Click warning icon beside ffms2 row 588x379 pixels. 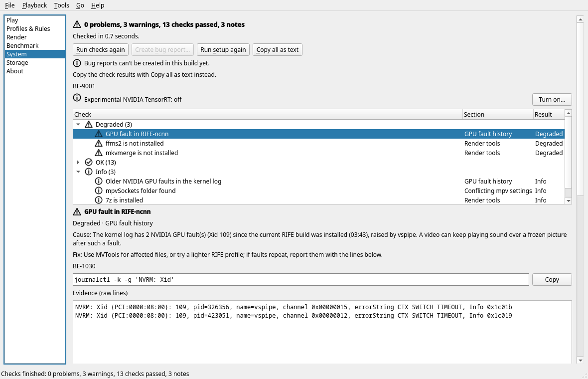[x=99, y=143]
